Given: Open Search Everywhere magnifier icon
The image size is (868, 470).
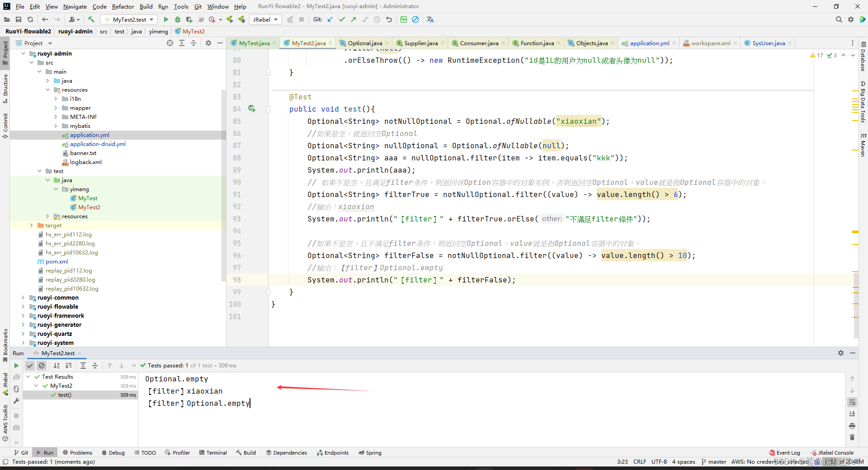Looking at the screenshot, I should point(839,19).
